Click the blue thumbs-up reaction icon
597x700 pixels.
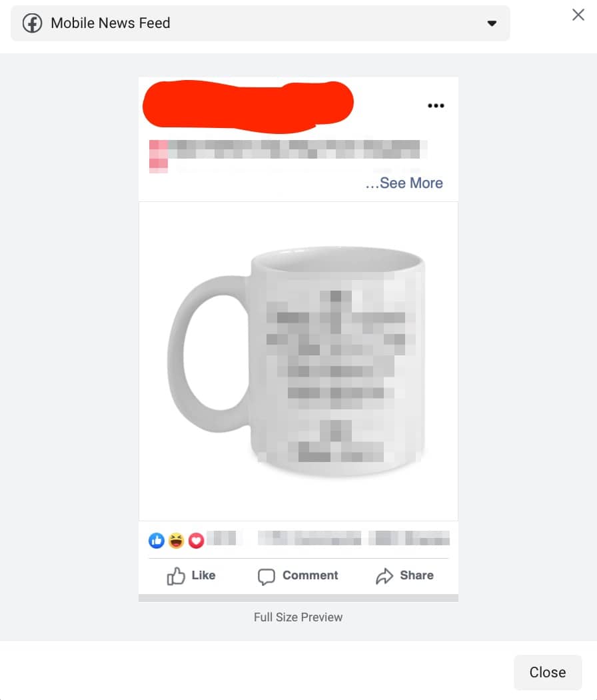157,541
